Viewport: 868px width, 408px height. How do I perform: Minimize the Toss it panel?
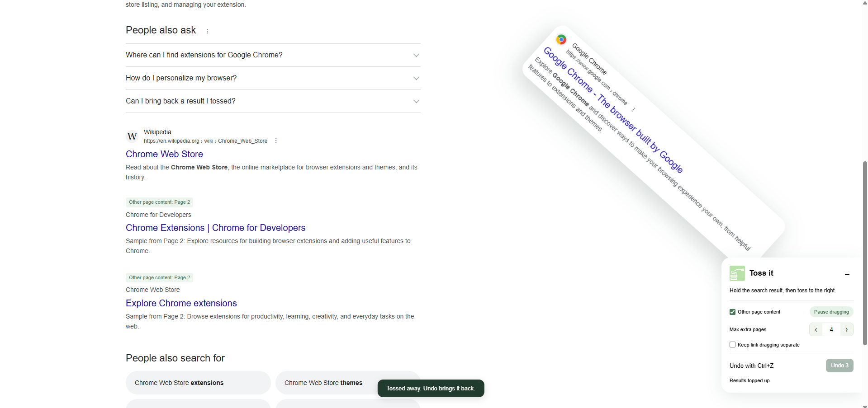point(847,274)
